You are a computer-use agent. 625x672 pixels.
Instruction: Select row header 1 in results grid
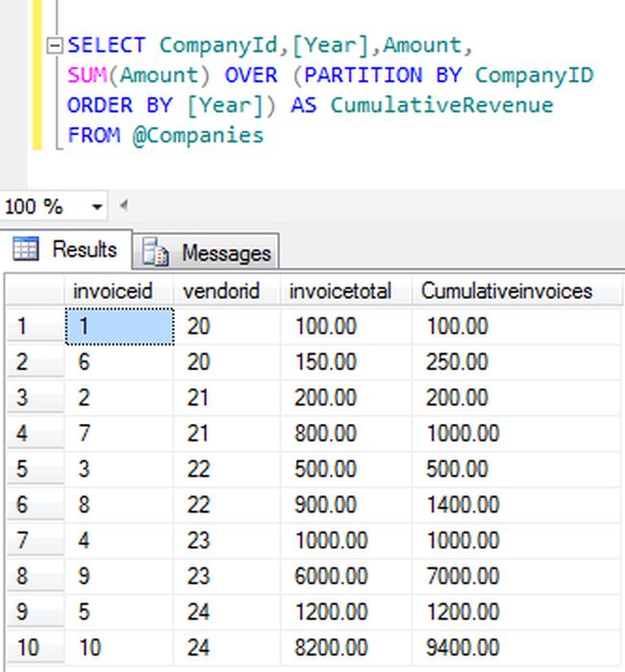coord(36,326)
